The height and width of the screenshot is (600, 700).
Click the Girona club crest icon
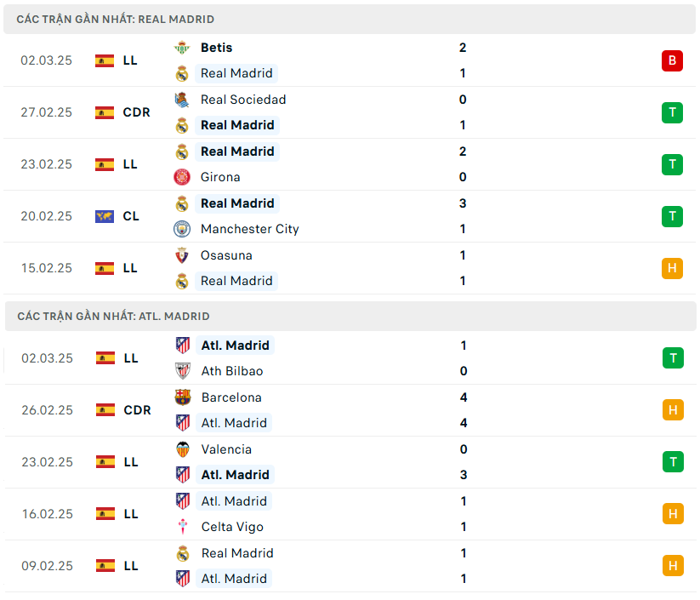point(182,177)
